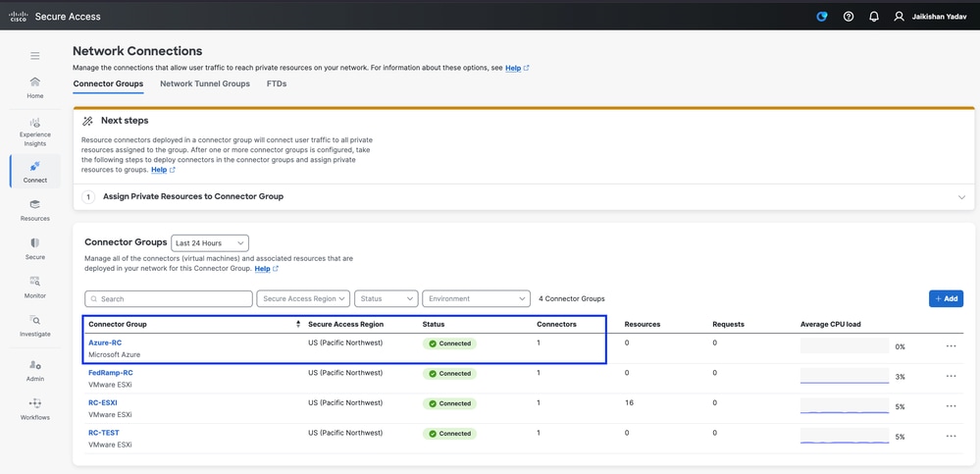Open Workflows from the sidebar
Viewport: 980px width, 474px height.
pos(35,408)
